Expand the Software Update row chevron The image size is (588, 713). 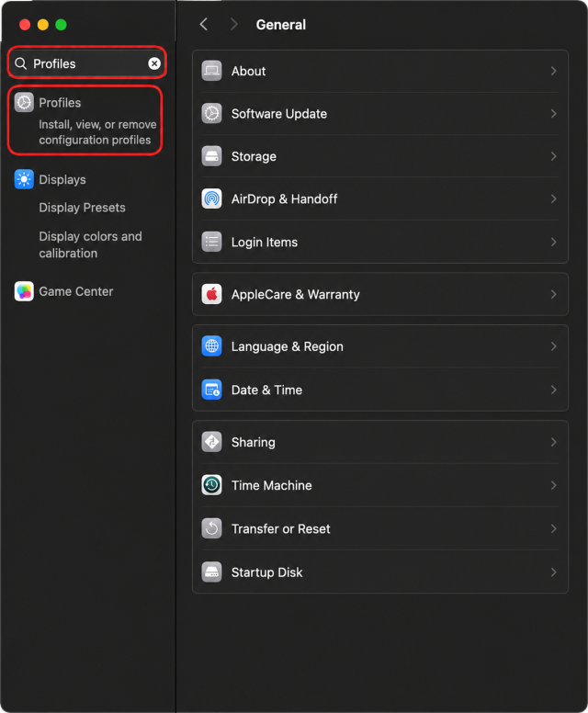(553, 113)
